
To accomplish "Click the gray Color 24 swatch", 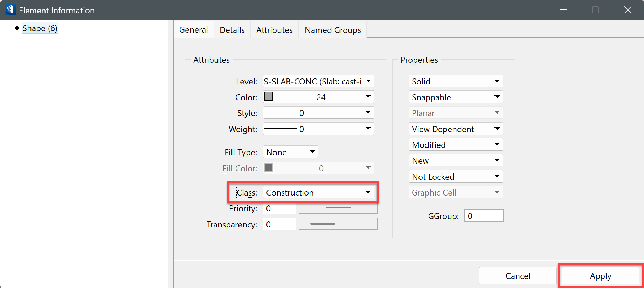I will [x=269, y=97].
